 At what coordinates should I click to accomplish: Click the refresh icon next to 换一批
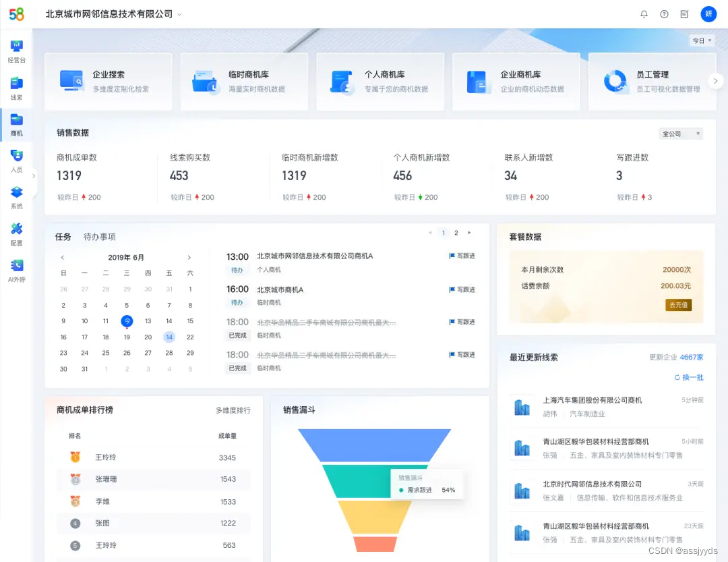(x=677, y=377)
